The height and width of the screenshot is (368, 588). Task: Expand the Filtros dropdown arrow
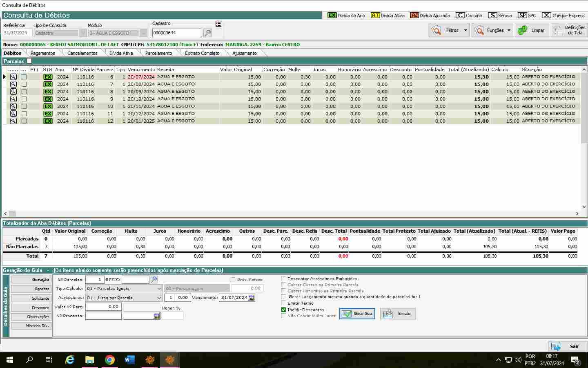pyautogui.click(x=465, y=30)
